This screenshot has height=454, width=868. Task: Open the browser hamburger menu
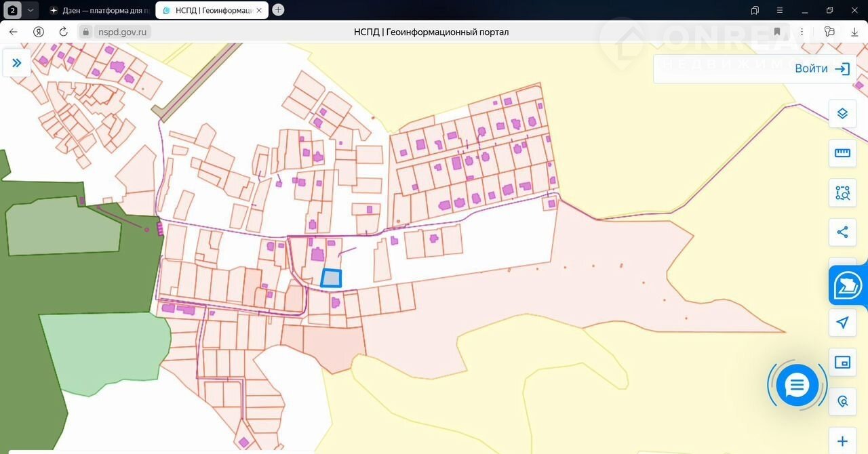(780, 10)
